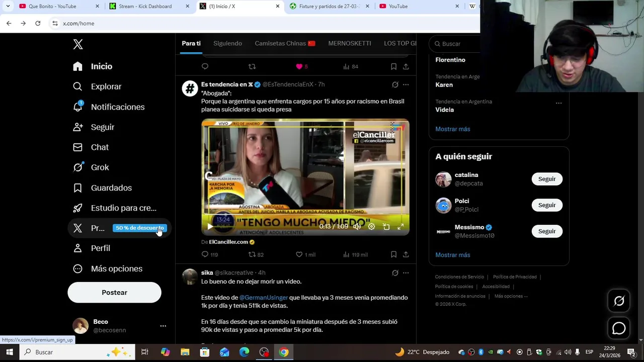644x362 pixels.
Task: Follow Polci account
Action: pos(547,205)
